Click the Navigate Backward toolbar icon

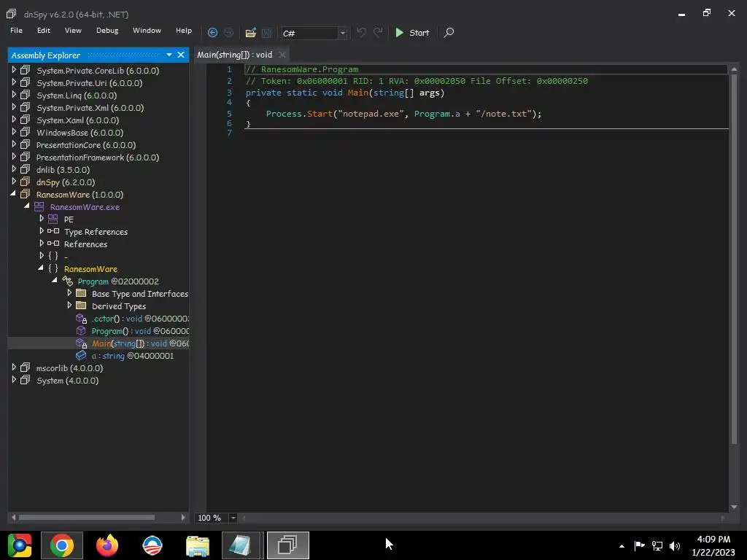coord(212,33)
